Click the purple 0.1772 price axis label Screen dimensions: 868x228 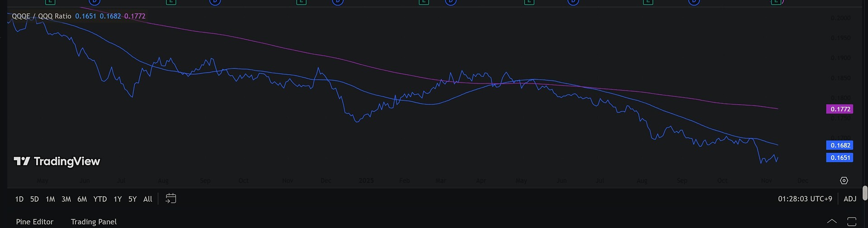coord(840,109)
